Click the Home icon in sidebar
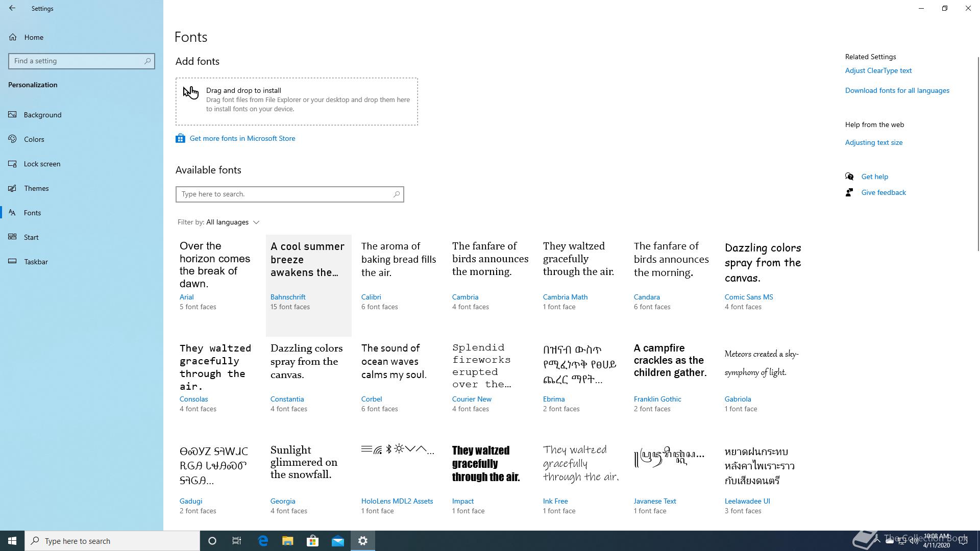The height and width of the screenshot is (551, 980). (13, 37)
